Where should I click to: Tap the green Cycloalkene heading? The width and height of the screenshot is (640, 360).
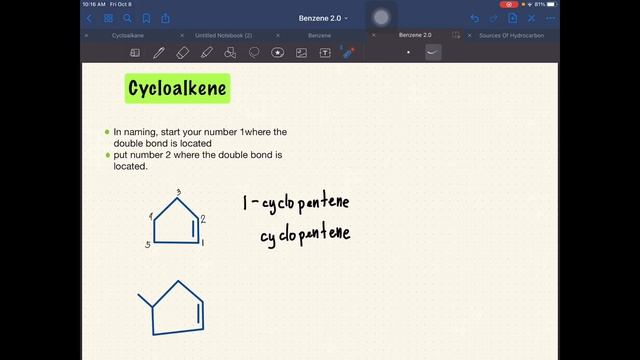pos(178,88)
